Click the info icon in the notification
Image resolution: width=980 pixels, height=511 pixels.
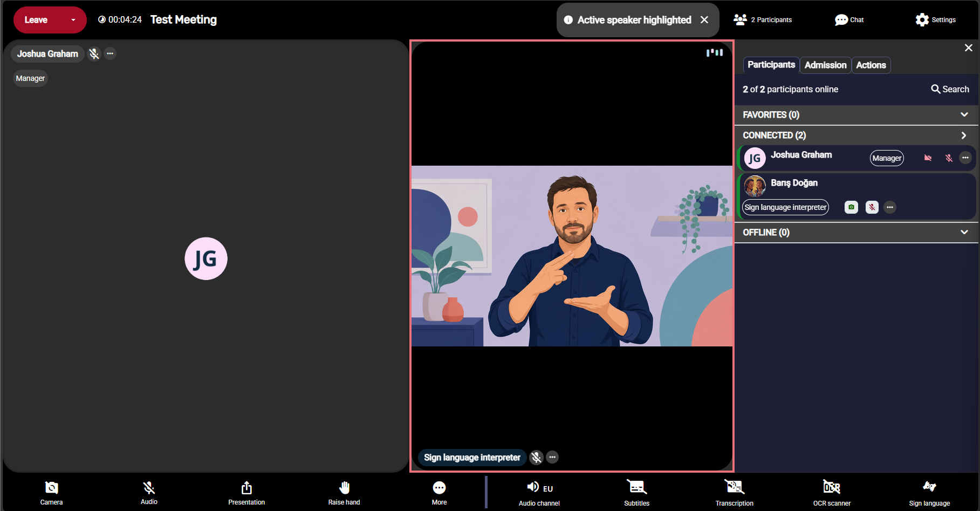tap(568, 20)
